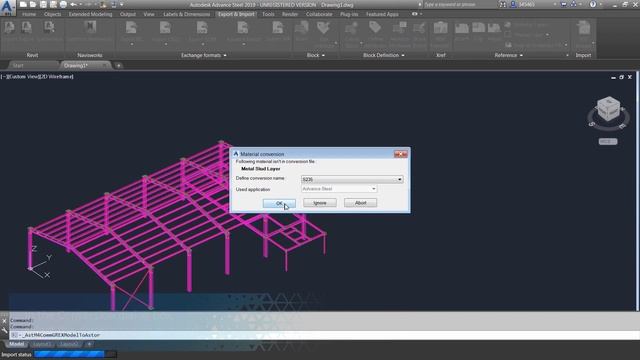Click the Import status progress bar
Image resolution: width=640 pixels, height=360 pixels.
click(x=75, y=354)
